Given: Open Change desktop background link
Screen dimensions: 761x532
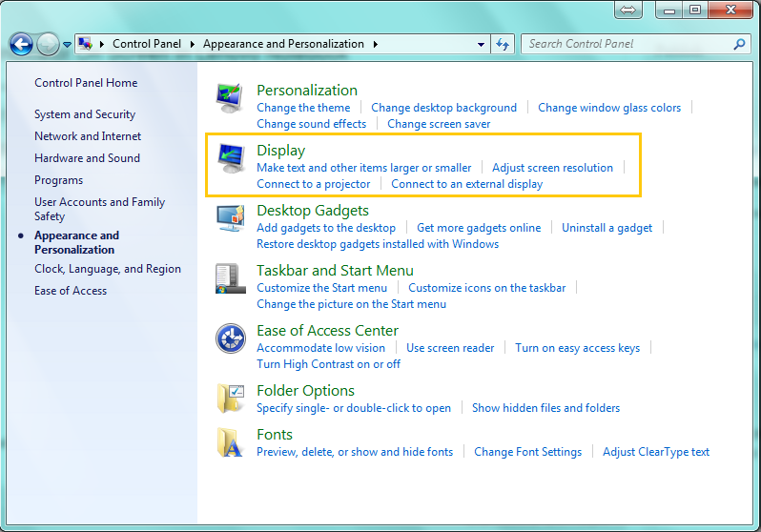Looking at the screenshot, I should tap(443, 108).
